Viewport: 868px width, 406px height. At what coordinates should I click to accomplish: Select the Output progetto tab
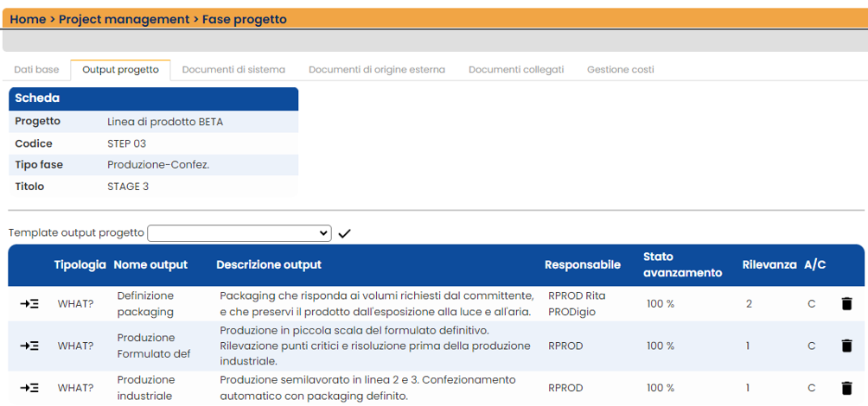(x=121, y=70)
